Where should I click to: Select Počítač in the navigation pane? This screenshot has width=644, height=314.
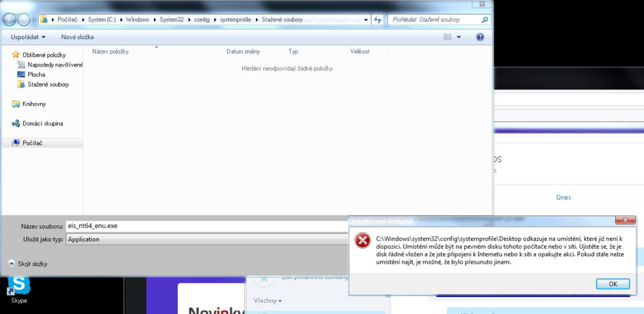coord(27,143)
